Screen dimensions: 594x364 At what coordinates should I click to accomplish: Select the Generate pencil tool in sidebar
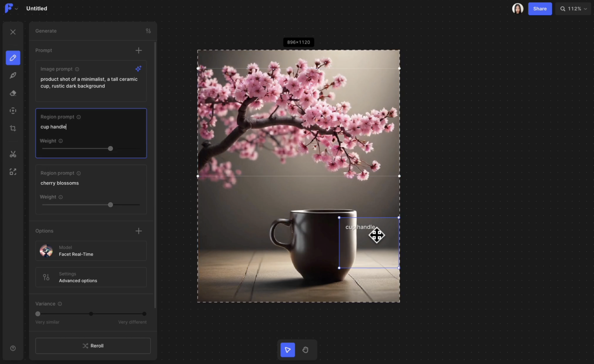point(13,58)
